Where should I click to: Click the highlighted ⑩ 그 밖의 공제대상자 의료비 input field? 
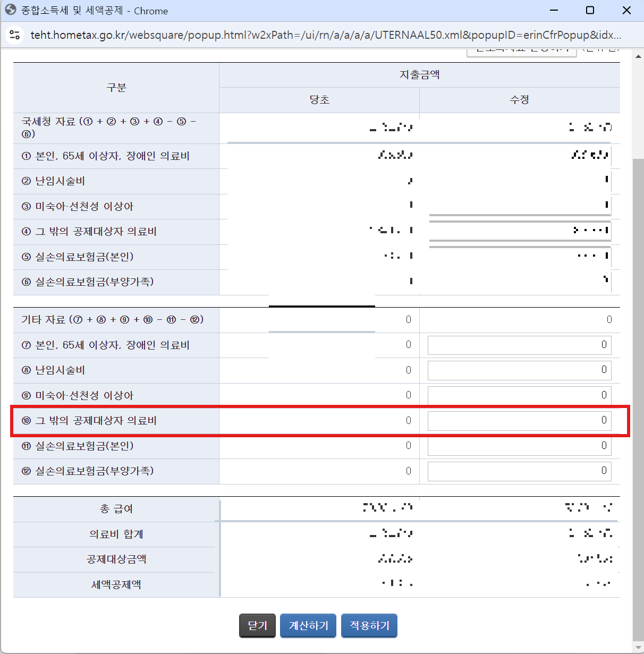point(519,420)
